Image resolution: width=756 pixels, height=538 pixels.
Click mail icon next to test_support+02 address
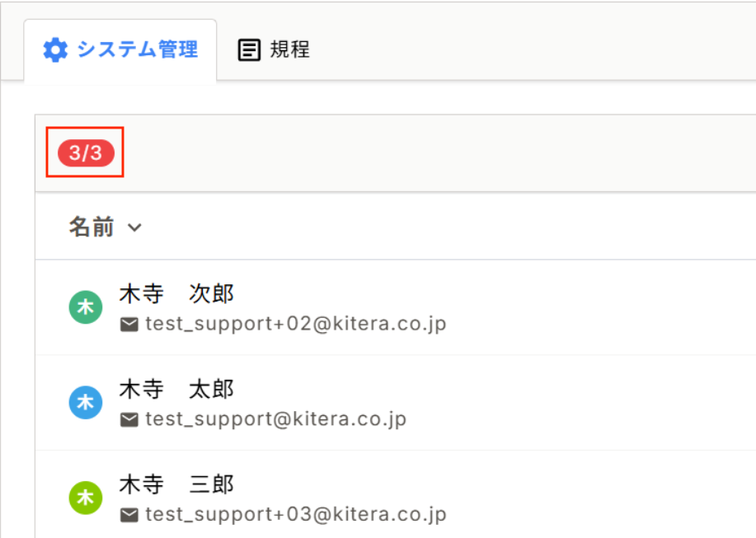coord(129,325)
